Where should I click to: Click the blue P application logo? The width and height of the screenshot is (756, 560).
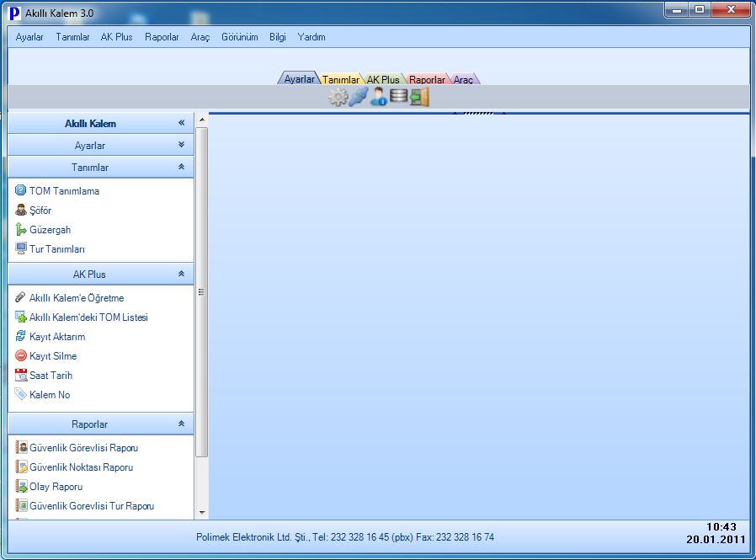[15, 13]
